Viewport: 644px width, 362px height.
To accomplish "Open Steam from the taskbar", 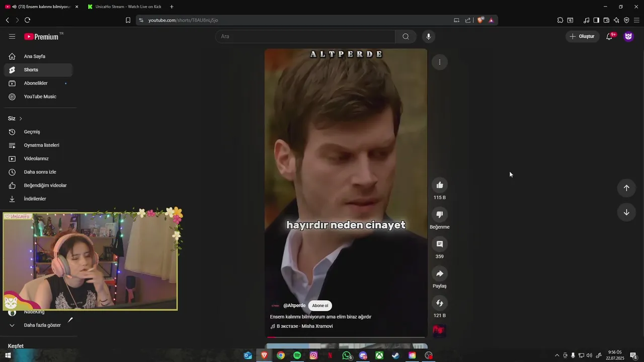I will tap(395, 355).
